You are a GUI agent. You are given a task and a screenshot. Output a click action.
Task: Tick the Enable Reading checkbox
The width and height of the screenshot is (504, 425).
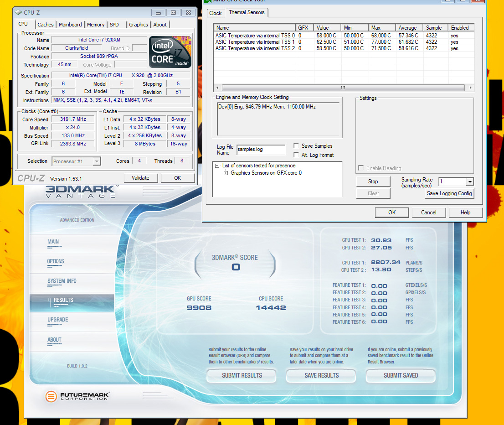pyautogui.click(x=361, y=168)
